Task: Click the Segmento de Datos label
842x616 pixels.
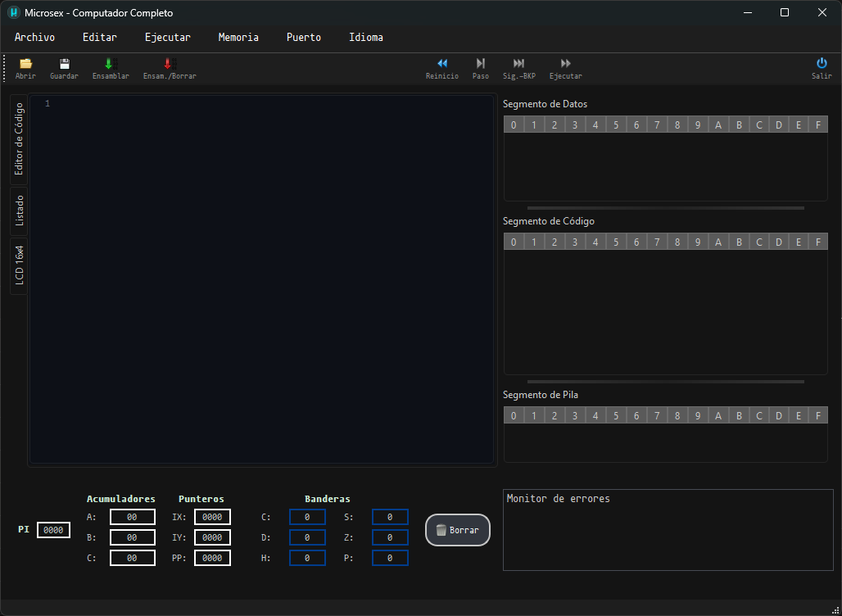Action: point(545,104)
